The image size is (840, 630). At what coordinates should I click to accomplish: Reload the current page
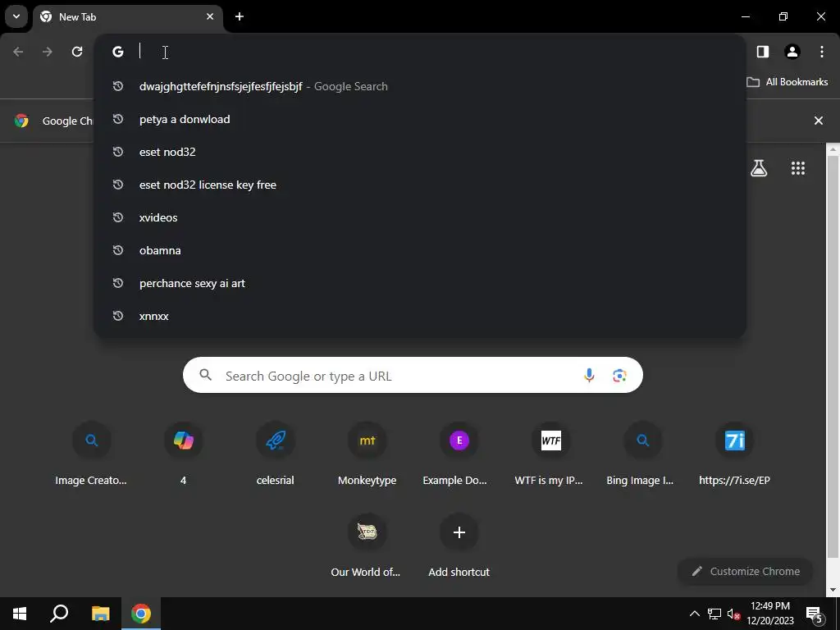[77, 52]
